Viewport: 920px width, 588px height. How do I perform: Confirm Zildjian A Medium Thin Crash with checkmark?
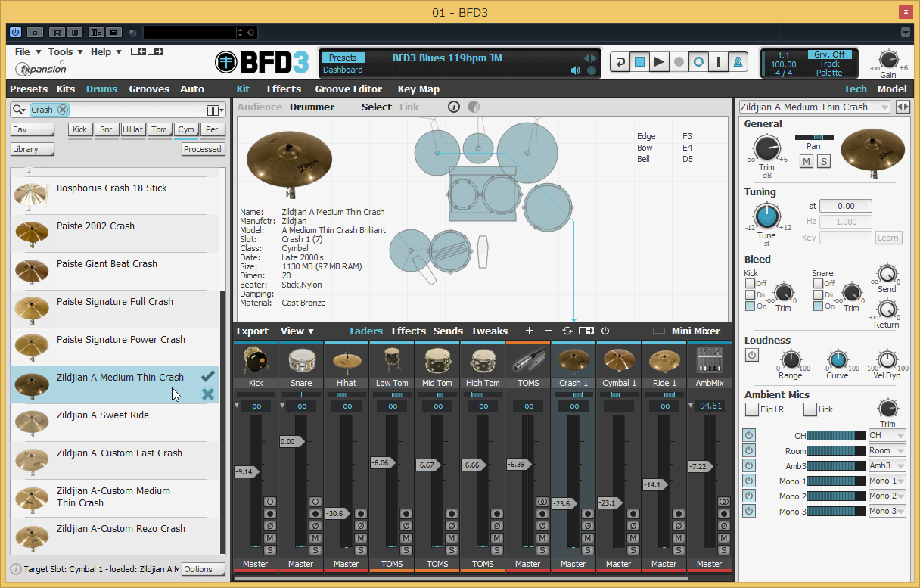[208, 376]
